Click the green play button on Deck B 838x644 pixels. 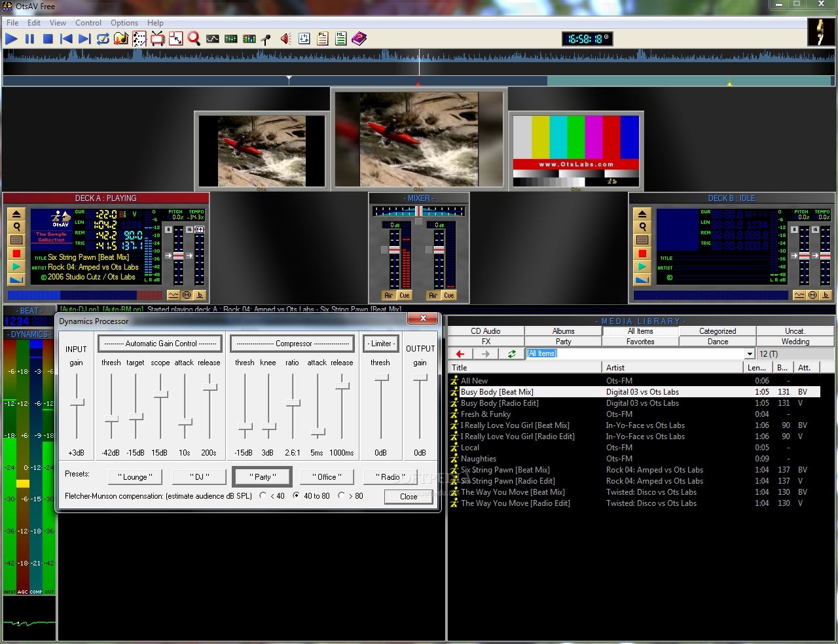coord(642,266)
